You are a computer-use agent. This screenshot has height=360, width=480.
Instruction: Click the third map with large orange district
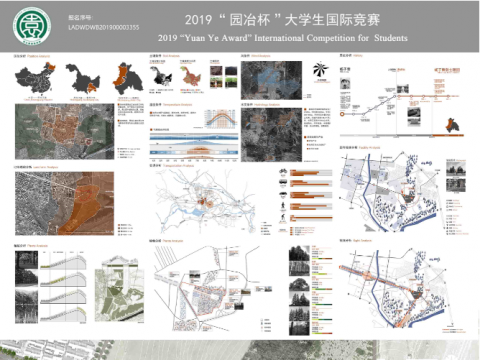pos(128,79)
